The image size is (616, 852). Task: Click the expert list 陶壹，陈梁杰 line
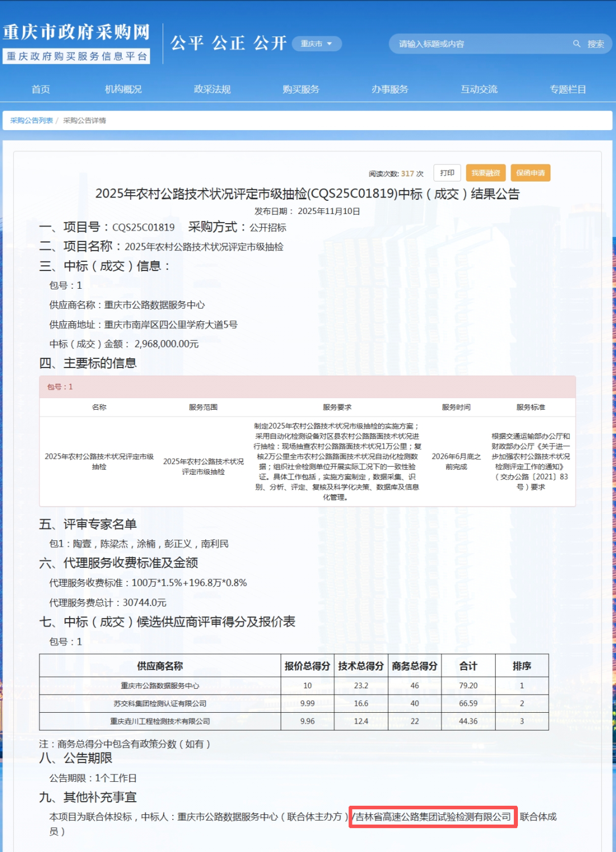coord(139,543)
